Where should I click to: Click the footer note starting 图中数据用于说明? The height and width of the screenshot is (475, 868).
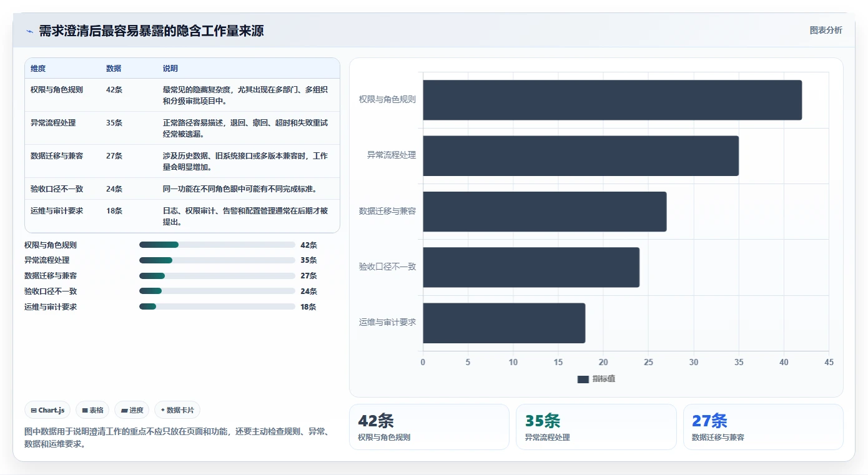click(177, 438)
